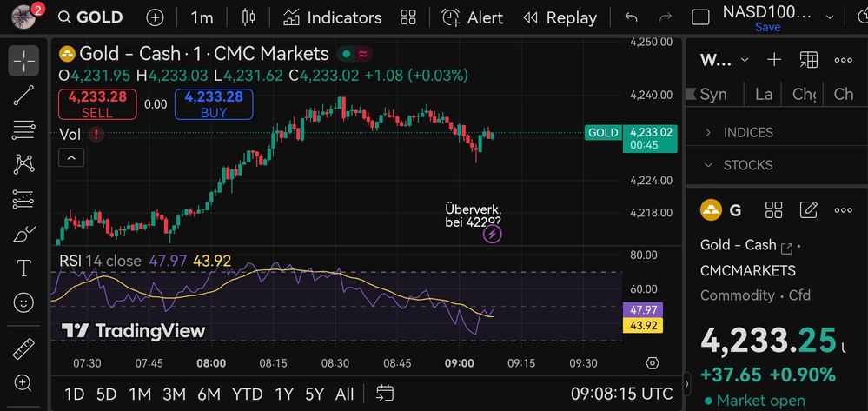Open the Indicators dialog

point(332,17)
